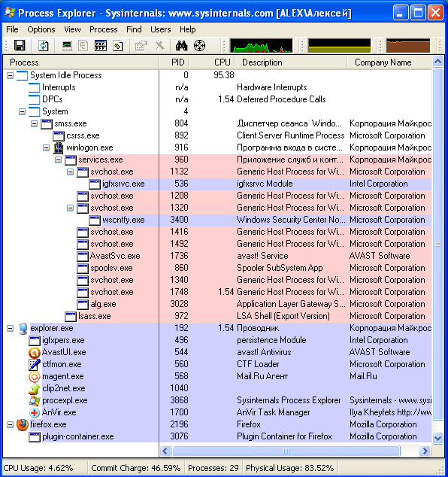Collapse the System process node
Screen dimensions: 448x477
click(22, 111)
